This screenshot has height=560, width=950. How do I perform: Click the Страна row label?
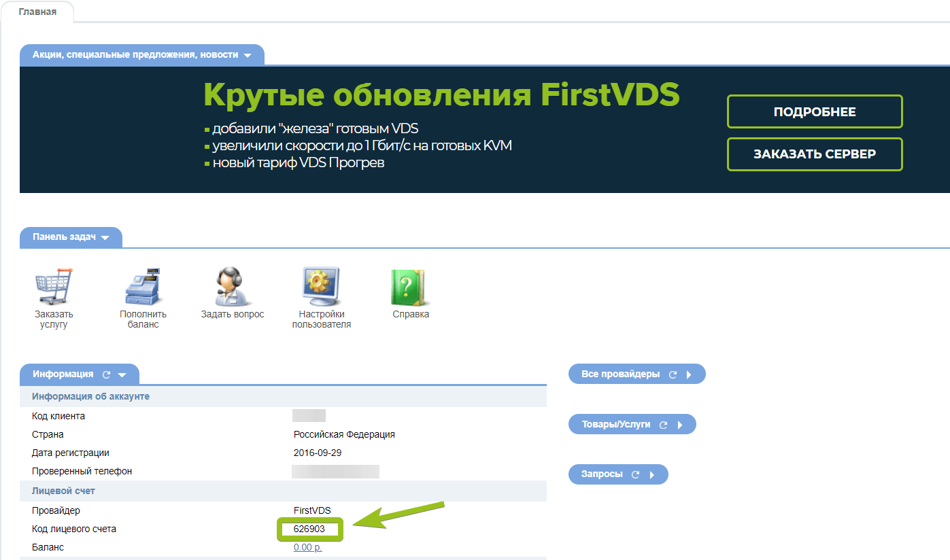48,434
